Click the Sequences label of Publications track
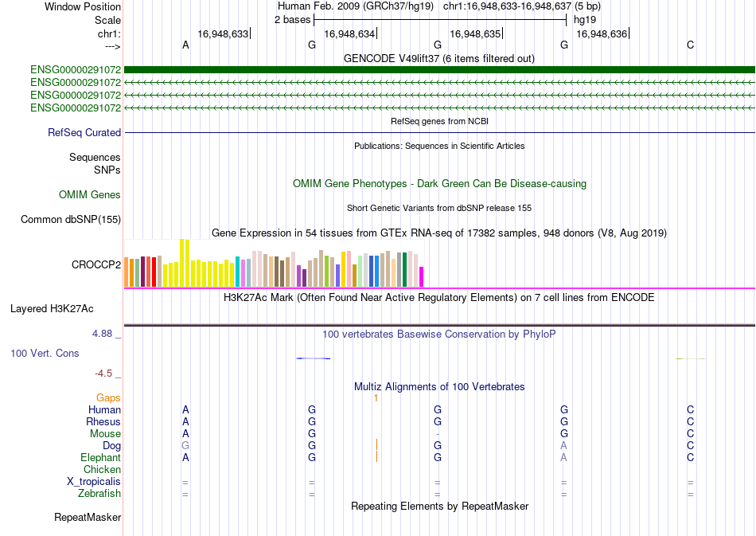 [x=95, y=157]
